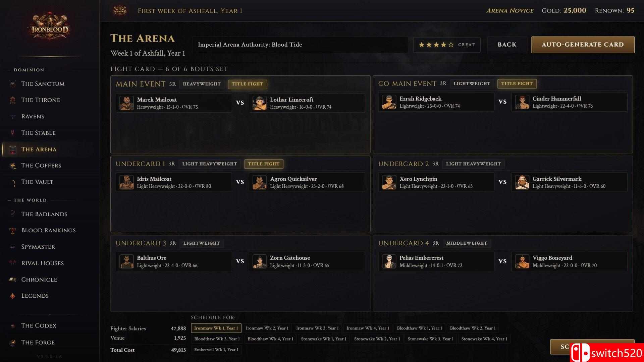Select Stonewake Wk 2, Year 1 schedule
This screenshot has height=362, width=644.
coord(377,339)
